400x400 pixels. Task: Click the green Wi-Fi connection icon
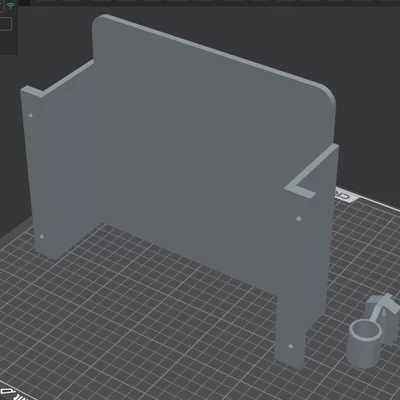click(10, 6)
